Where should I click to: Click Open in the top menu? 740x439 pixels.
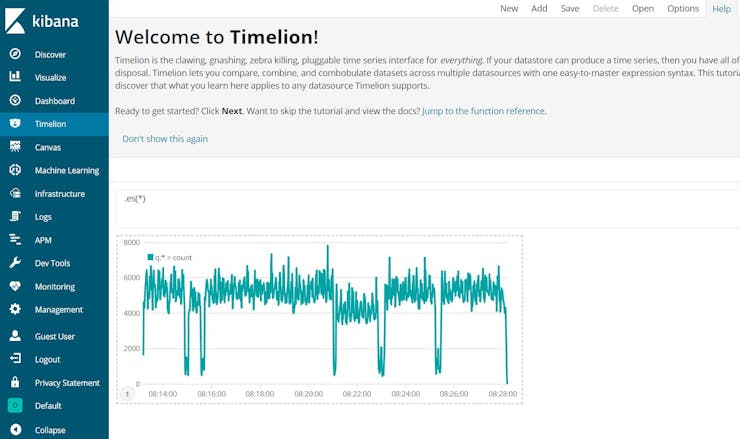tap(643, 8)
